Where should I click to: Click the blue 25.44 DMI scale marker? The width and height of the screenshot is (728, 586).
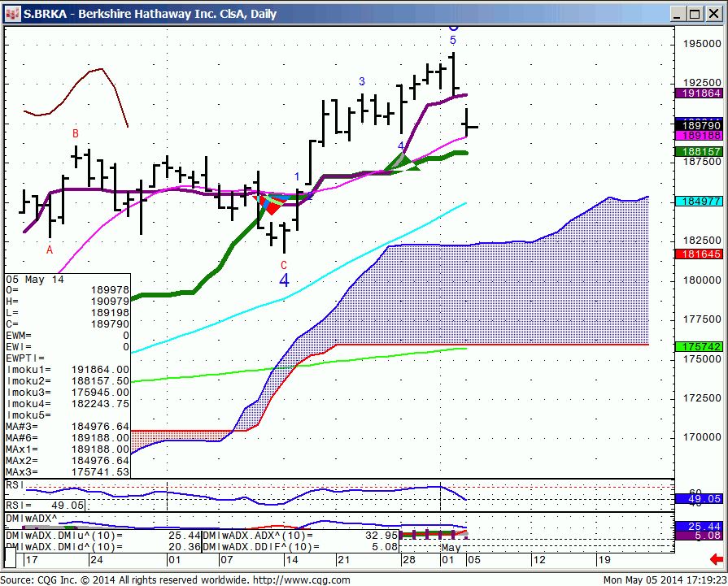point(699,526)
